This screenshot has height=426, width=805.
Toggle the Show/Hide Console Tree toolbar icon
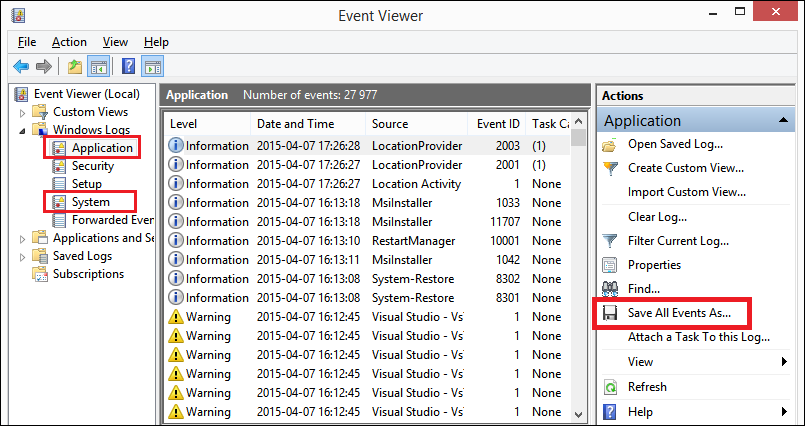click(x=98, y=66)
